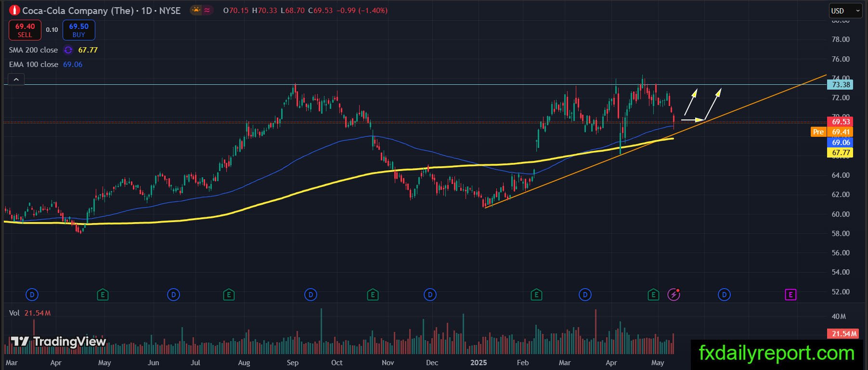Open the dividend marker for mid-March 2024

point(32,294)
